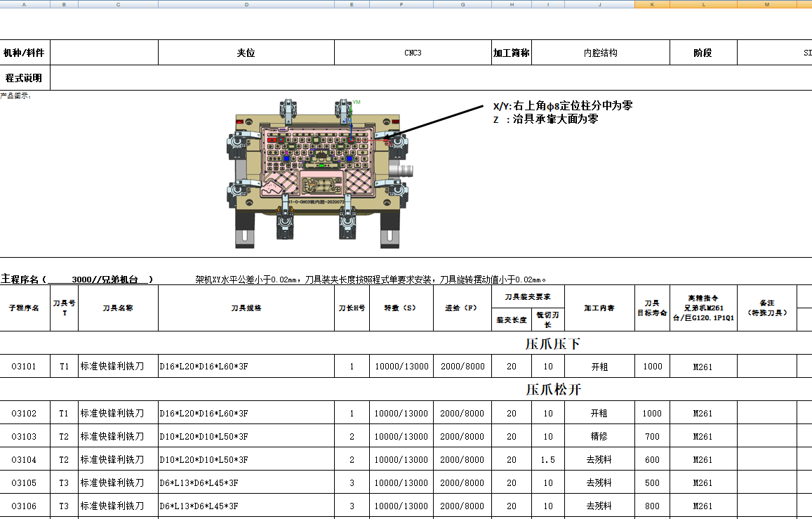Select M261 cell in row 03106

coord(703,506)
